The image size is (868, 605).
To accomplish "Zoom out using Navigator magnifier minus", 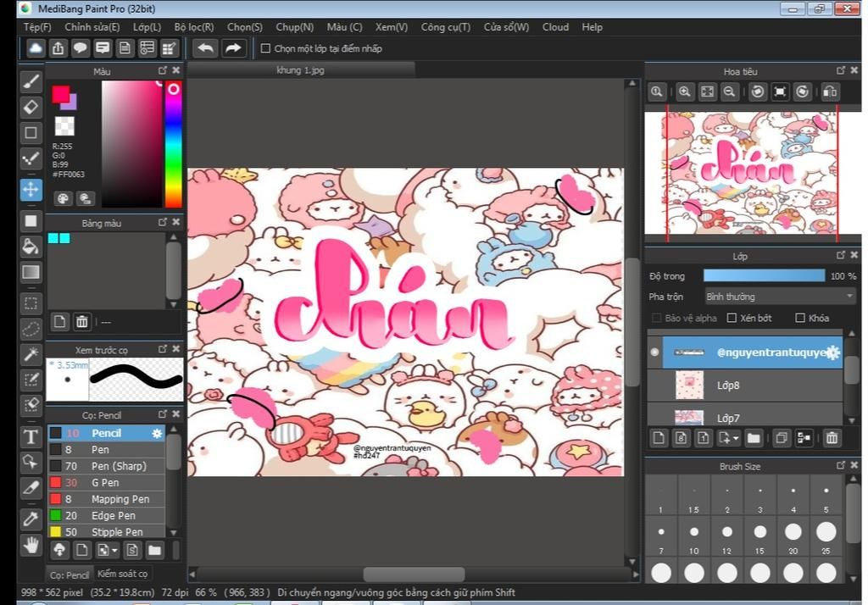I will (730, 92).
